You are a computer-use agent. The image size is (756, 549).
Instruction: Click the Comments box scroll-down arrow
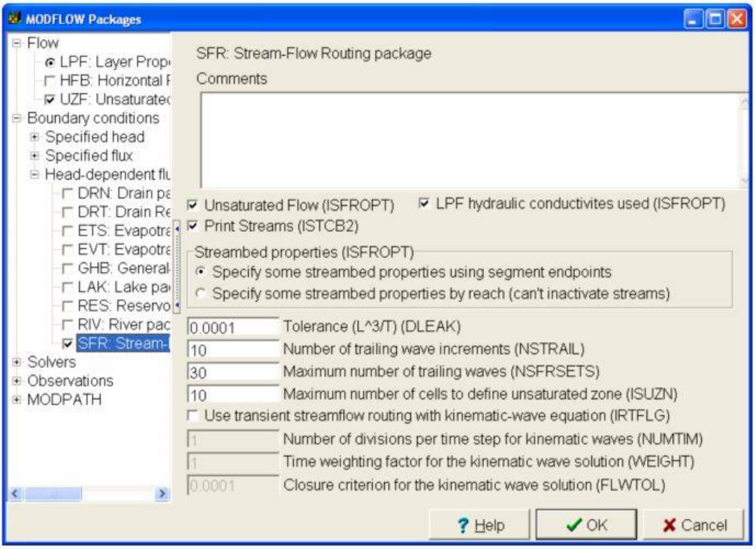(744, 180)
